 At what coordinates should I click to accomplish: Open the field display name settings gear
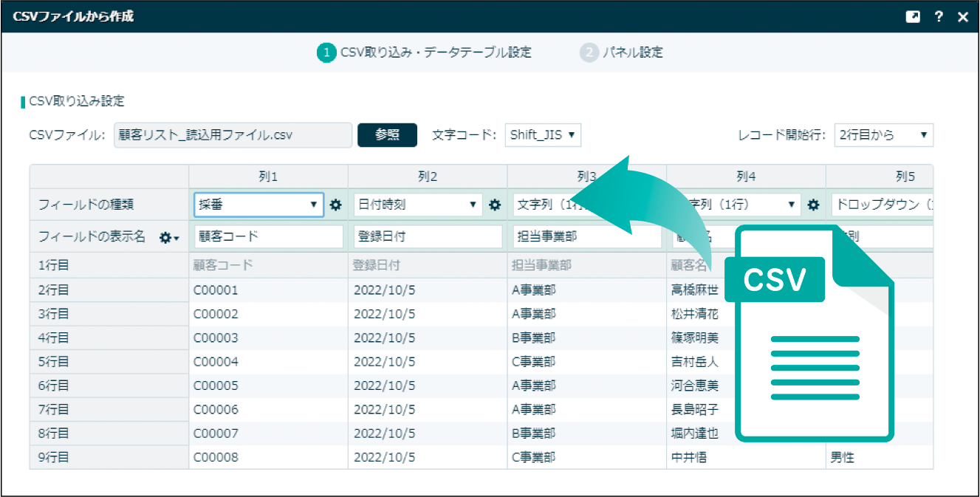click(169, 238)
